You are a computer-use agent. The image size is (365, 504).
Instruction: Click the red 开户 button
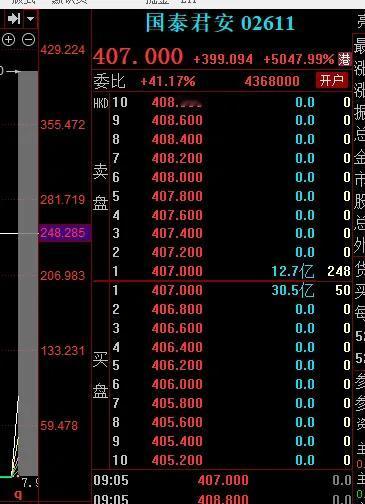click(x=331, y=80)
